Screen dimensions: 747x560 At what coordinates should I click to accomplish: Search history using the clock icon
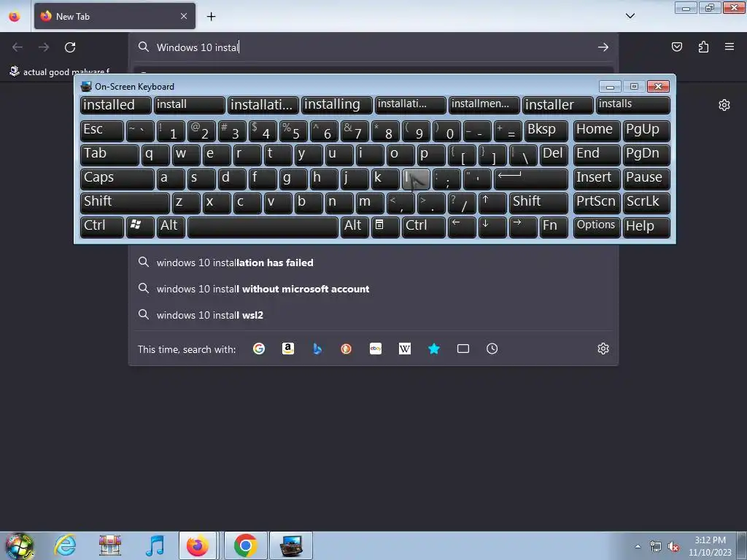pos(492,349)
